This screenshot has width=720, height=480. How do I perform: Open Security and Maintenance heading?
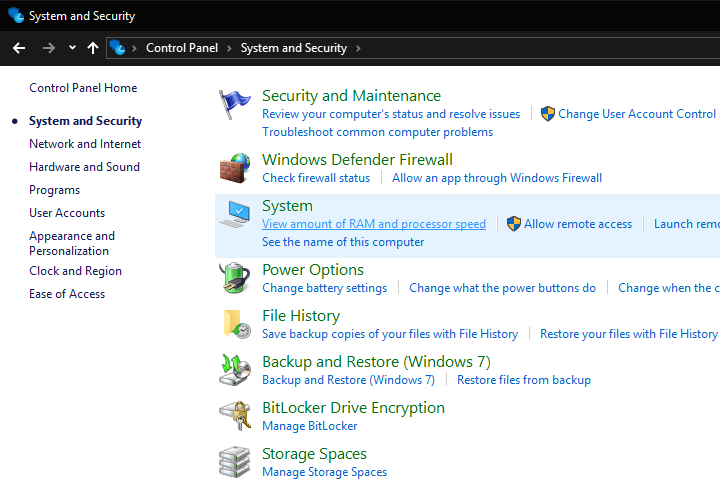351,96
